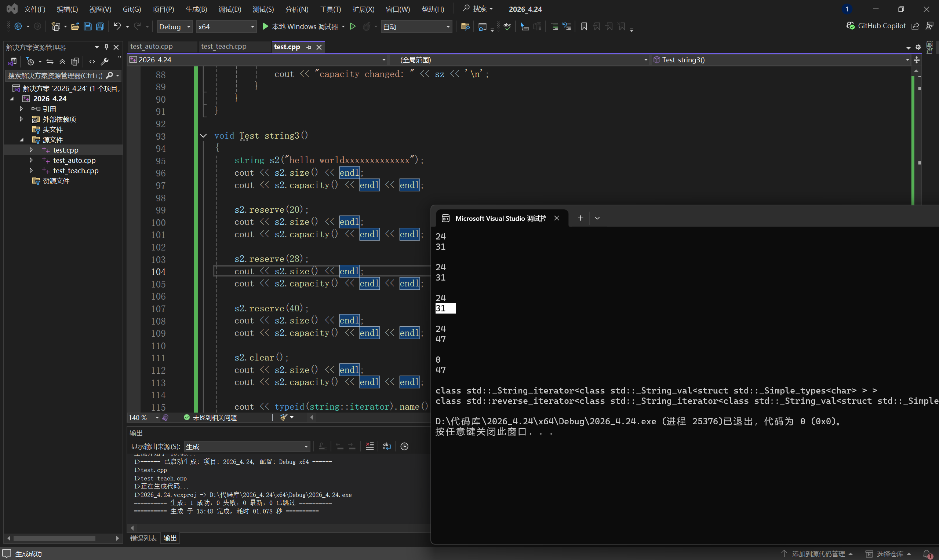Viewport: 939px width, 560px height.
Task: Collapse the Test_string3 function fold arrow
Action: (203, 136)
